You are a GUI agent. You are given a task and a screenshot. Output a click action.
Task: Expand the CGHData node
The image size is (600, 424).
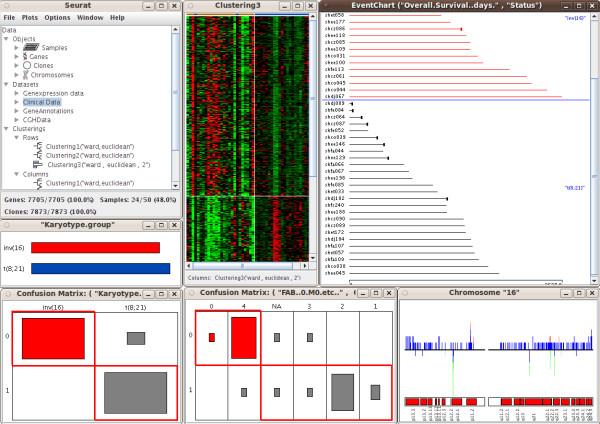pyautogui.click(x=16, y=120)
